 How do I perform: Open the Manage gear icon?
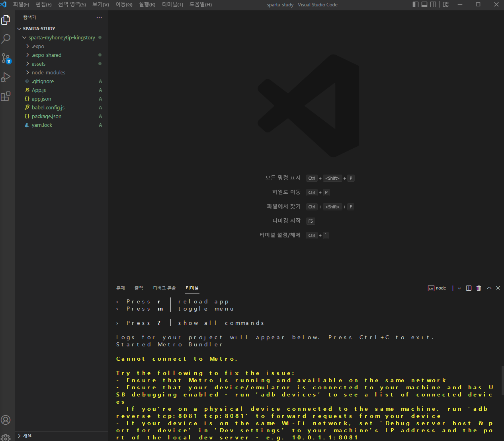[6, 437]
